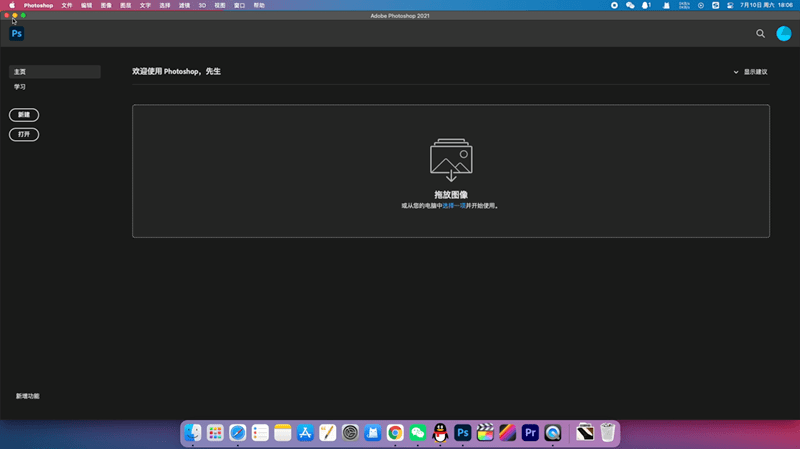Open the 编辑 menu

pyautogui.click(x=87, y=5)
